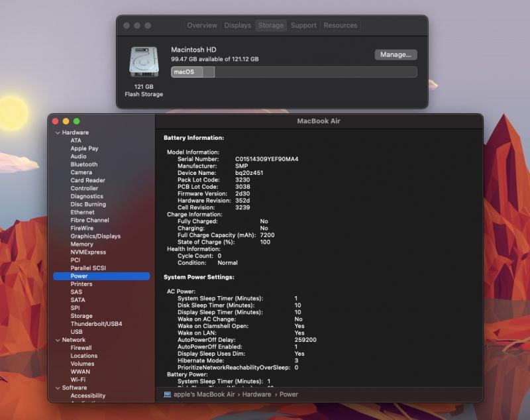The width and height of the screenshot is (530, 420).
Task: Click the laptop icon in the path bar
Action: [168, 394]
